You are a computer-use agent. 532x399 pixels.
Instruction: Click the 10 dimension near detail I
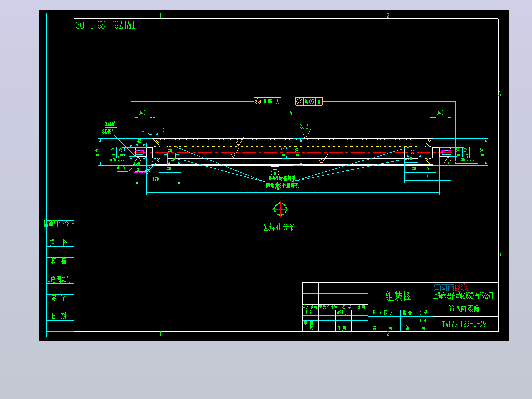tap(162, 130)
